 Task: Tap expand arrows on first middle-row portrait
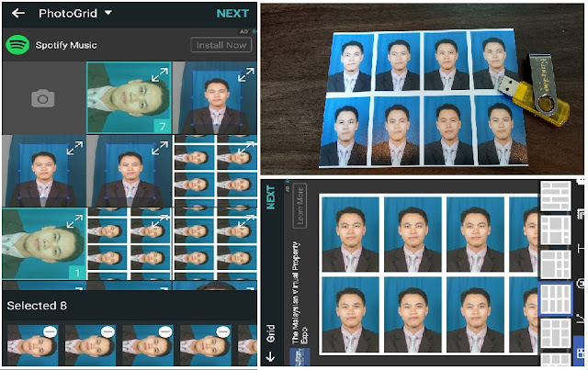(x=74, y=147)
